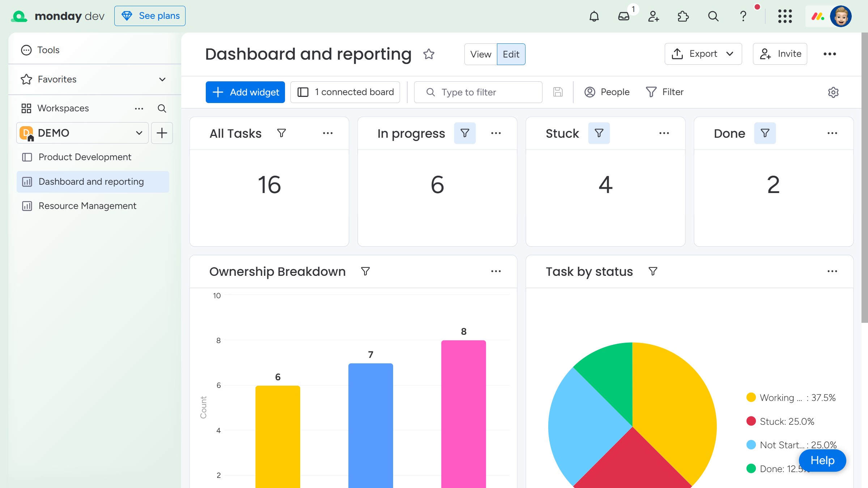
Task: Open the Filter options
Action: coord(665,92)
